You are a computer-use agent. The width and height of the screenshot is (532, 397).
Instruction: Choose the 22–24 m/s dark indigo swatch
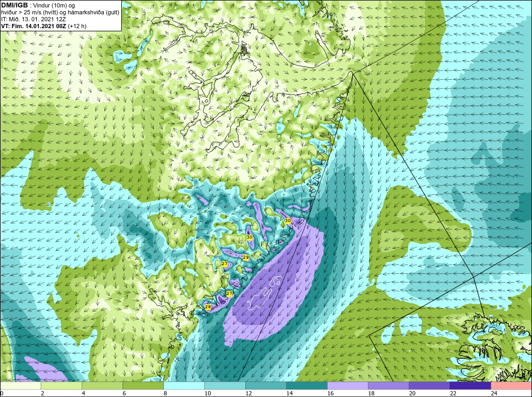(470, 386)
